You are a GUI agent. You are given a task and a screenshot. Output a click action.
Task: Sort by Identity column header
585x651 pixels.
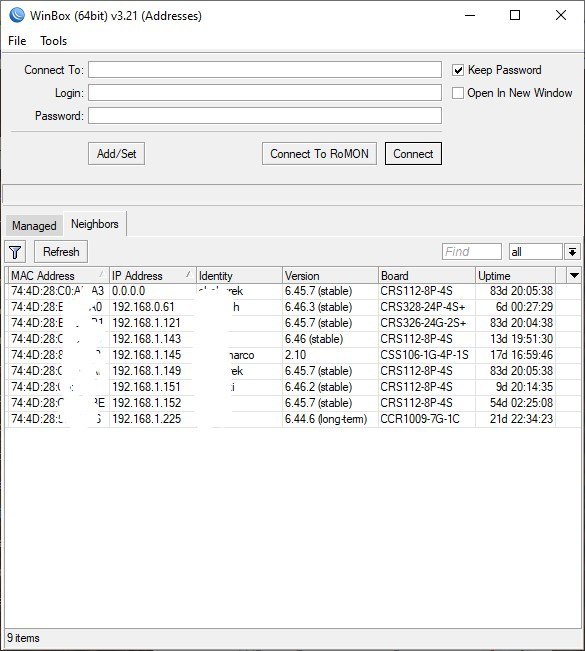[x=239, y=276]
